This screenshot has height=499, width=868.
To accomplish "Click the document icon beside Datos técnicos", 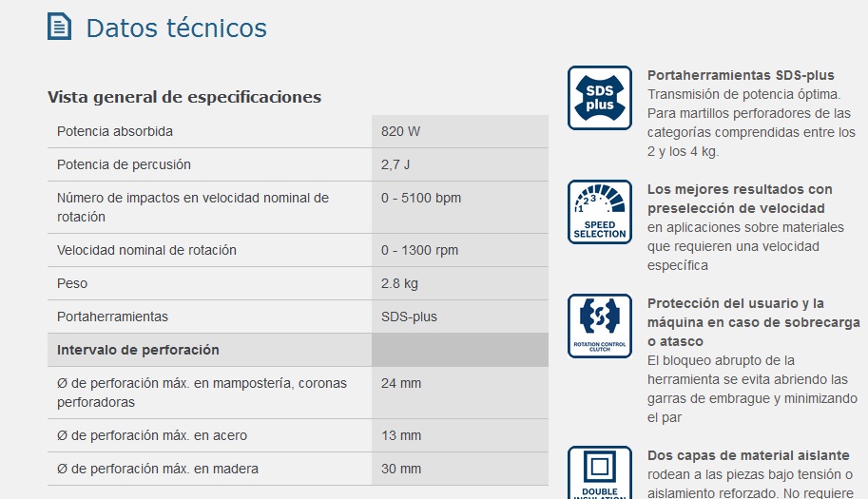I will (60, 27).
